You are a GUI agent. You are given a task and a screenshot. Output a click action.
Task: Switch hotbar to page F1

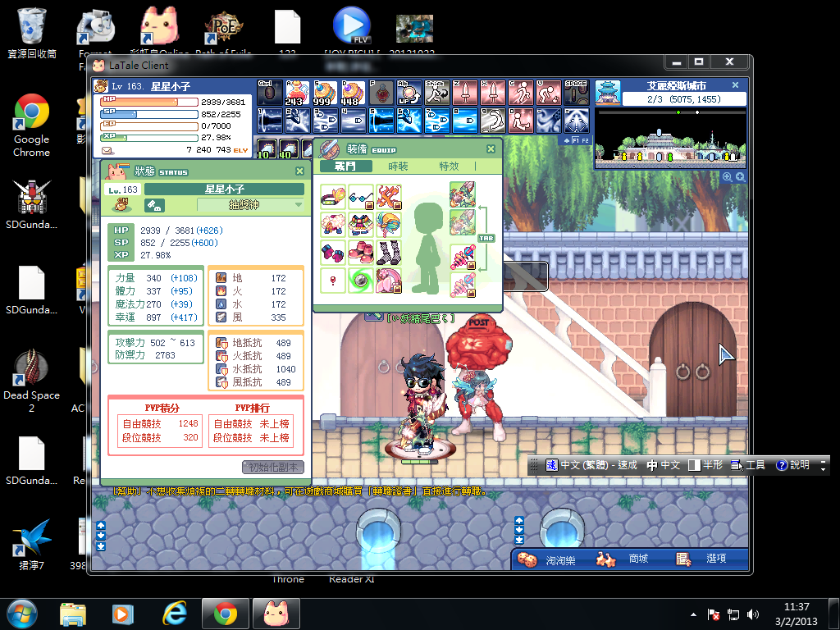(x=575, y=140)
